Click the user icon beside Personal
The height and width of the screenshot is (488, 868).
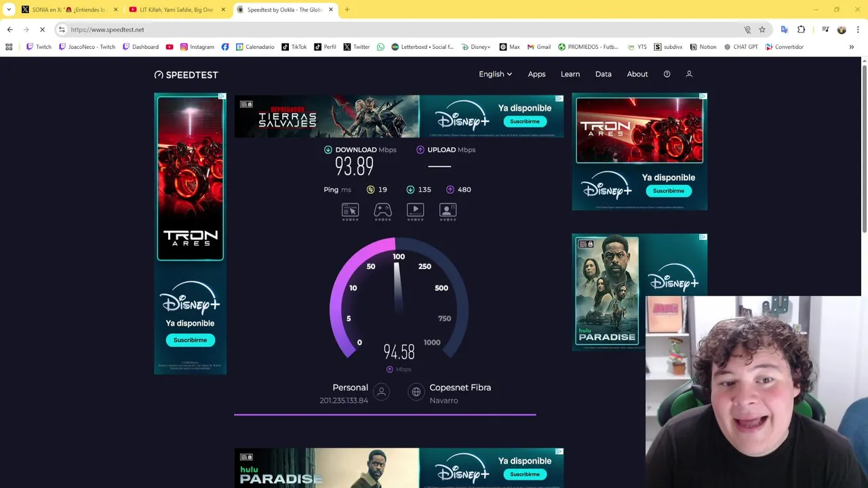click(x=382, y=392)
